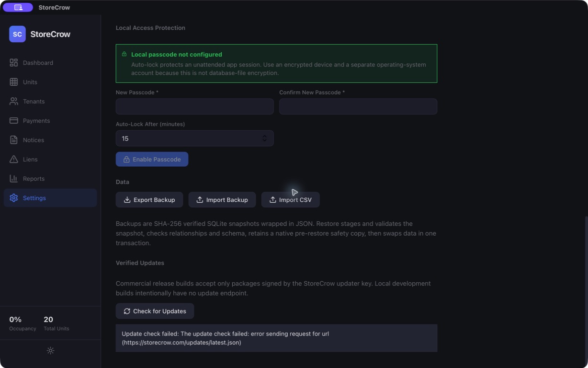Click the Enable Passcode button
The height and width of the screenshot is (368, 588).
(152, 159)
